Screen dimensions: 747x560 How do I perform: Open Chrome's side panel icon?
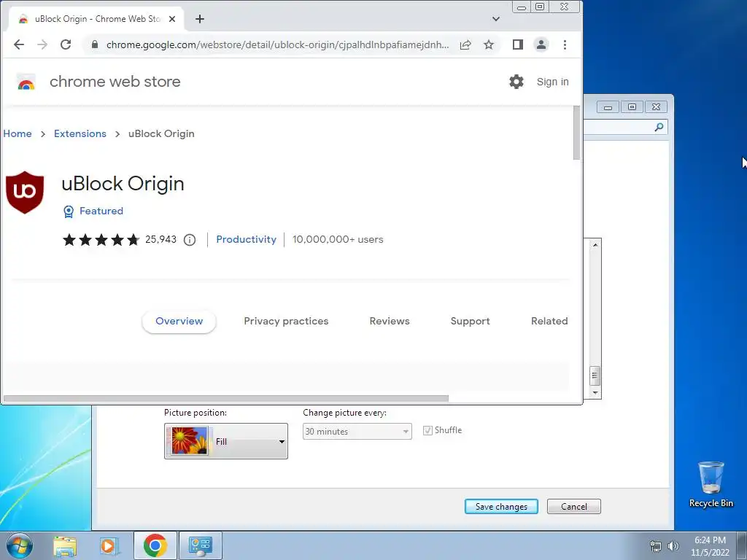518,44
